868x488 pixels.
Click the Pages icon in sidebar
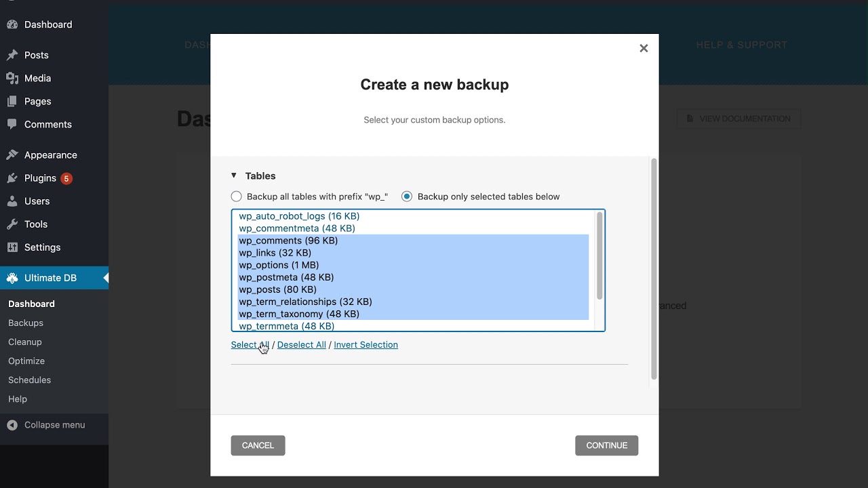click(x=12, y=101)
